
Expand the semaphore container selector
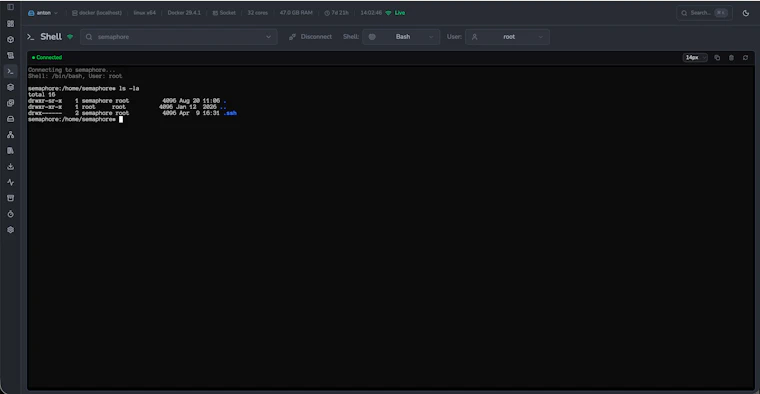pos(179,37)
